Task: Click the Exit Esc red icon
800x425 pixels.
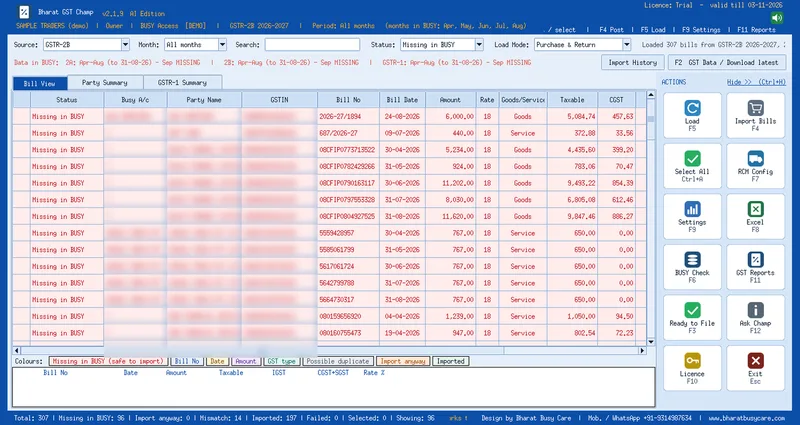Action: (x=755, y=361)
